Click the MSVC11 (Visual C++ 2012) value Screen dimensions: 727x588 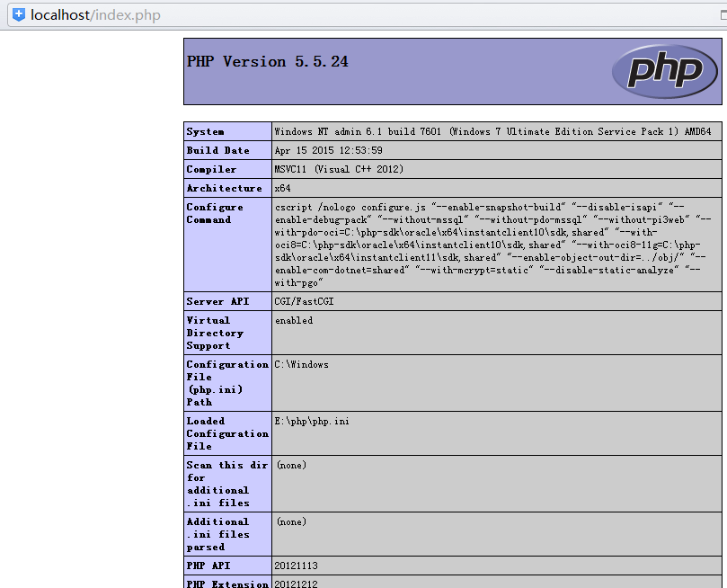click(339, 170)
